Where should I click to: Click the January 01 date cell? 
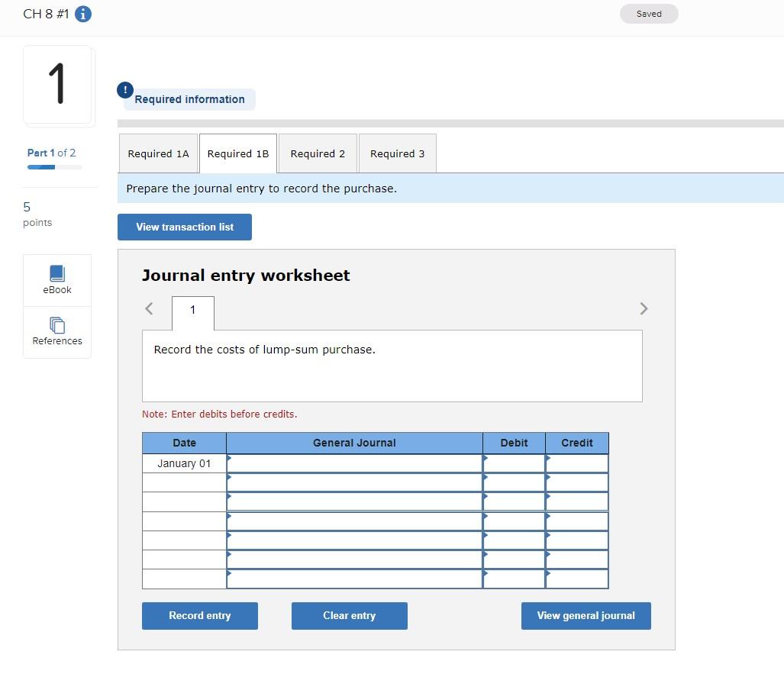coord(184,463)
